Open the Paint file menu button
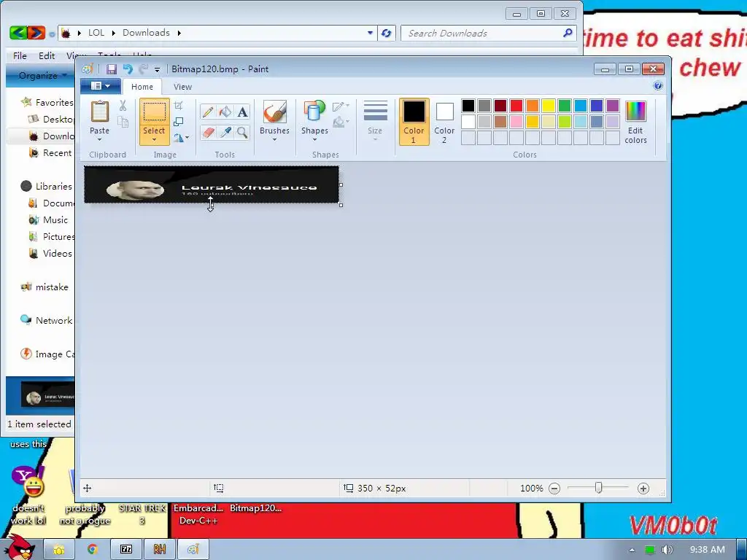Screen dimensions: 747x560 click(100, 86)
